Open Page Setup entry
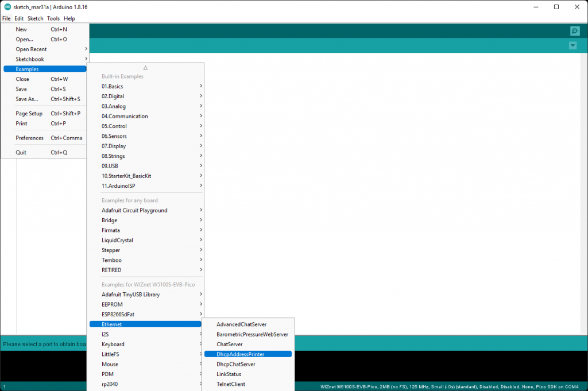 pos(45,114)
